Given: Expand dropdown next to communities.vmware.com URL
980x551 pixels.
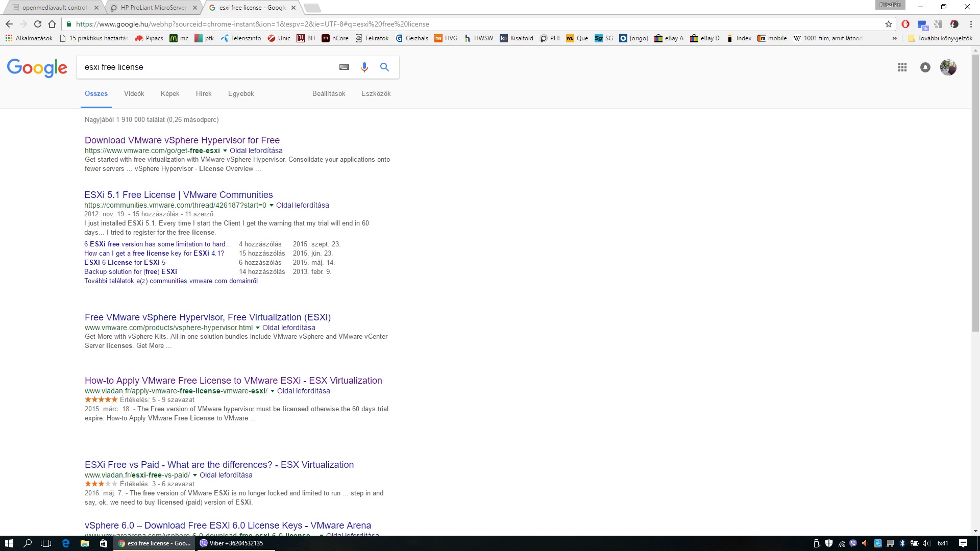Looking at the screenshot, I should pyautogui.click(x=271, y=206).
